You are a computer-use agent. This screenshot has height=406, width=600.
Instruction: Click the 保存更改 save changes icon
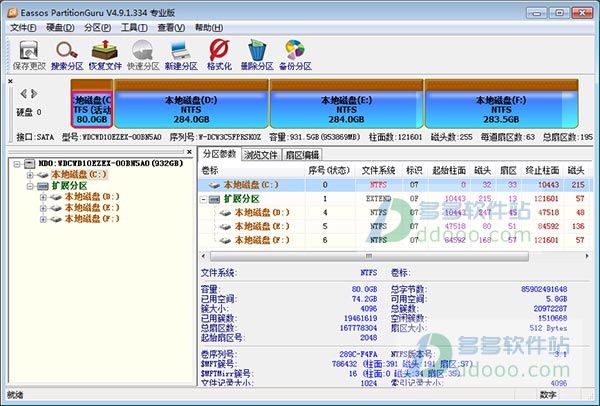[29, 55]
